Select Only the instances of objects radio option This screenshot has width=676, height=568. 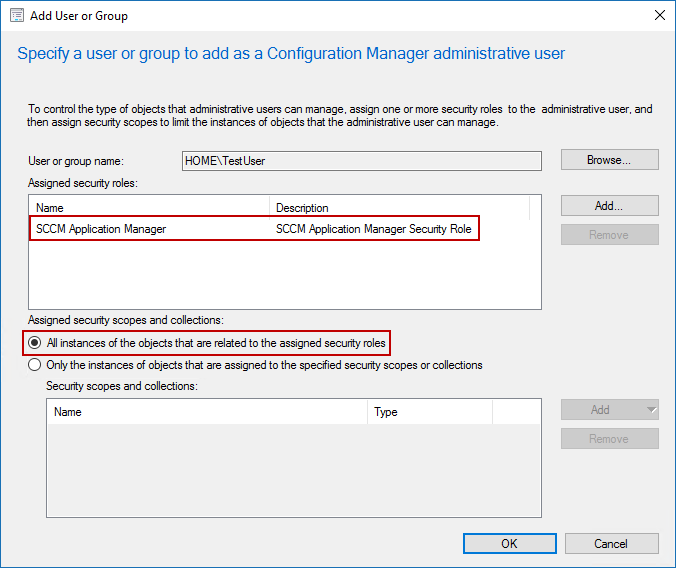(34, 365)
